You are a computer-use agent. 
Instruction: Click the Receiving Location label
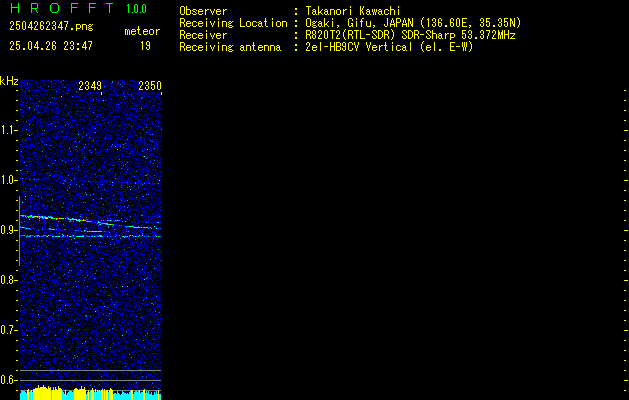pos(233,23)
